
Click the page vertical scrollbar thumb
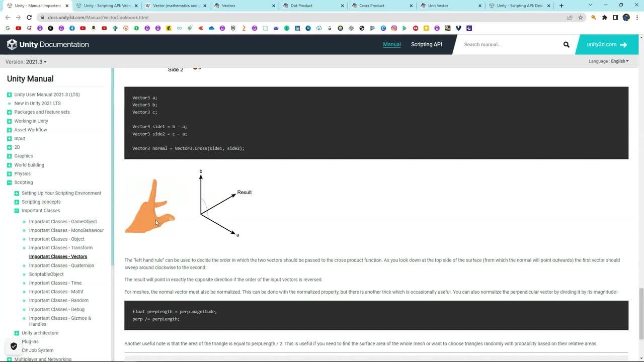point(641,314)
